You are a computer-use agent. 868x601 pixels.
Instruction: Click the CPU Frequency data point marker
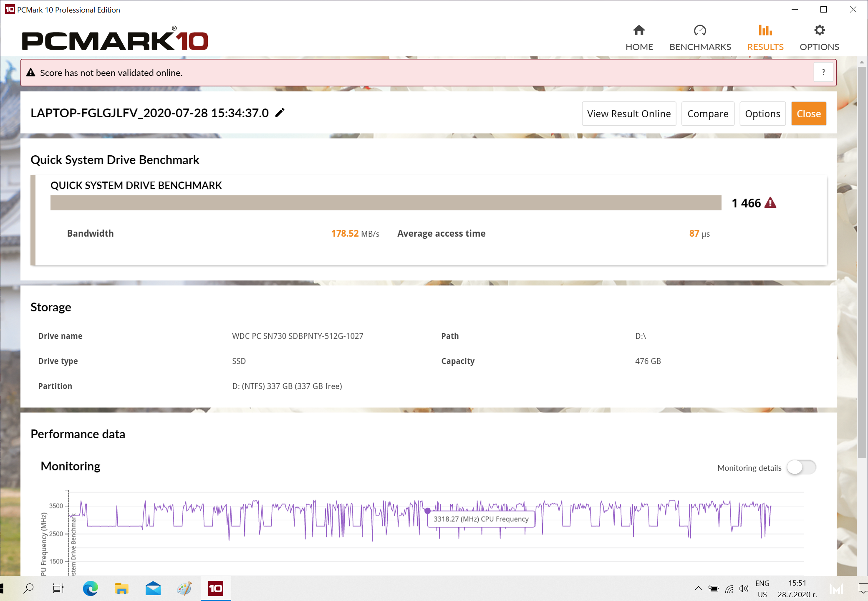[427, 510]
